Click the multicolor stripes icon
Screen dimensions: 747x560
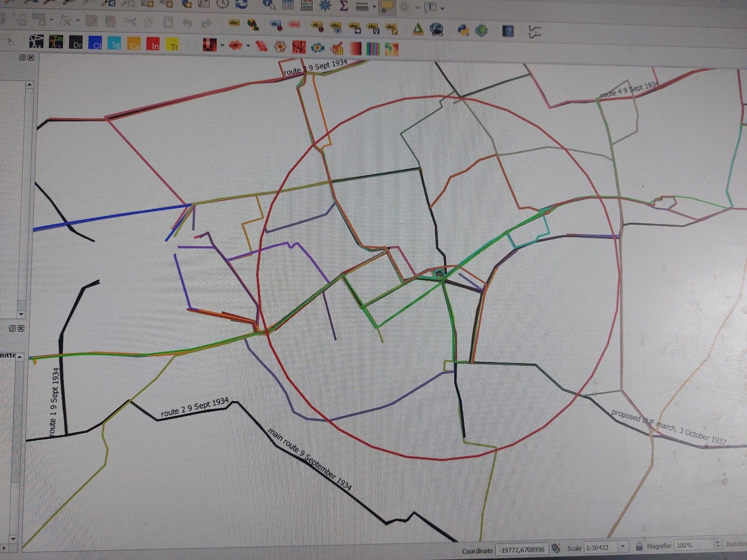pyautogui.click(x=373, y=49)
